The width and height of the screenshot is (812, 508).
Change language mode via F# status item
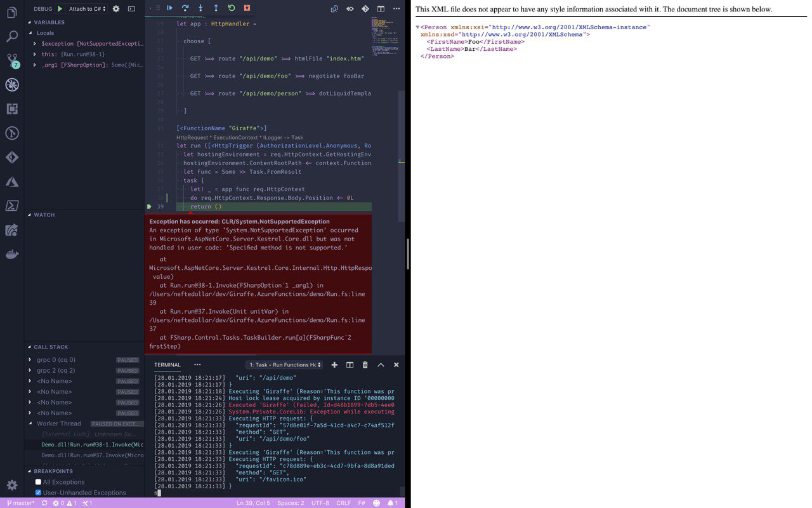click(362, 503)
